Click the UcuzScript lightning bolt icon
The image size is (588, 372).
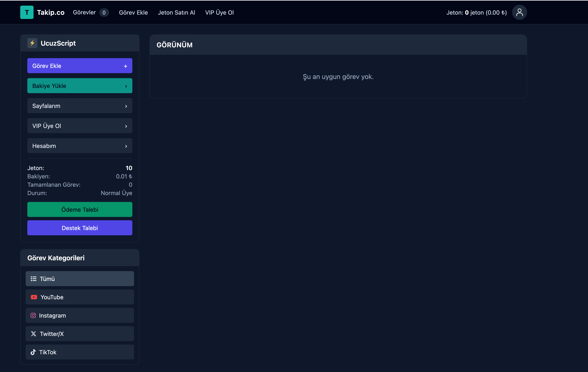pos(32,43)
